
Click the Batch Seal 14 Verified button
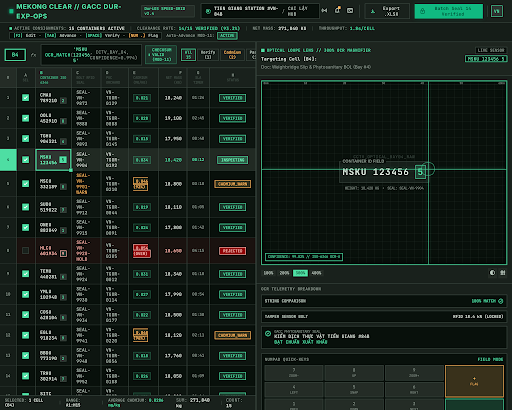tap(449, 11)
